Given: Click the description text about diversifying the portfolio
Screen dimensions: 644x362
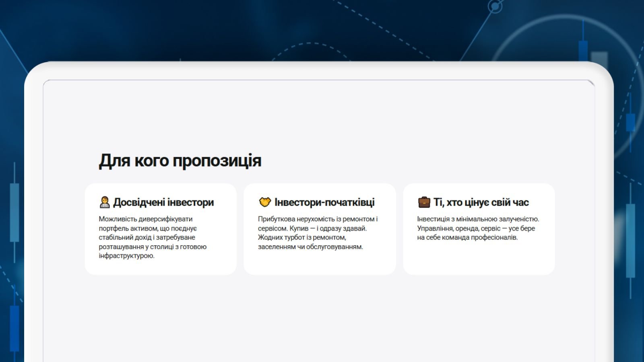Looking at the screenshot, I should [x=153, y=237].
